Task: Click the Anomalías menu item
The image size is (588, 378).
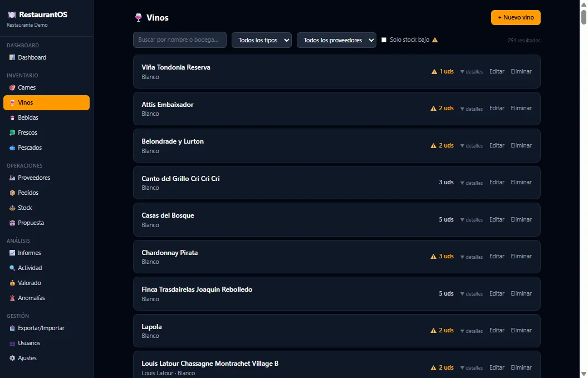Action: click(x=47, y=298)
